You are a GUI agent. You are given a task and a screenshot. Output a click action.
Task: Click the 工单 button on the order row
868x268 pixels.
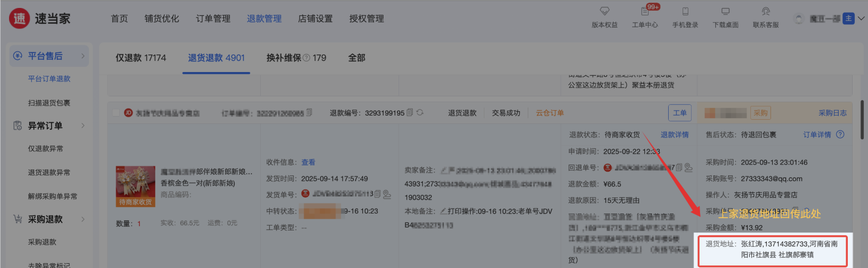pyautogui.click(x=679, y=113)
